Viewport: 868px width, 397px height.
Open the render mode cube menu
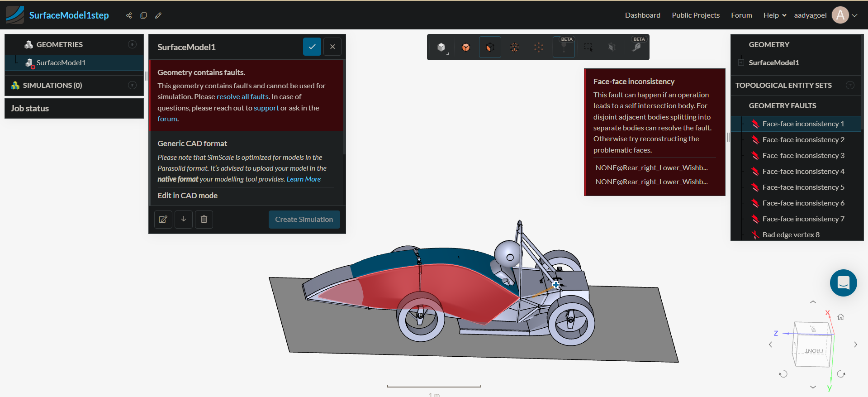point(441,47)
